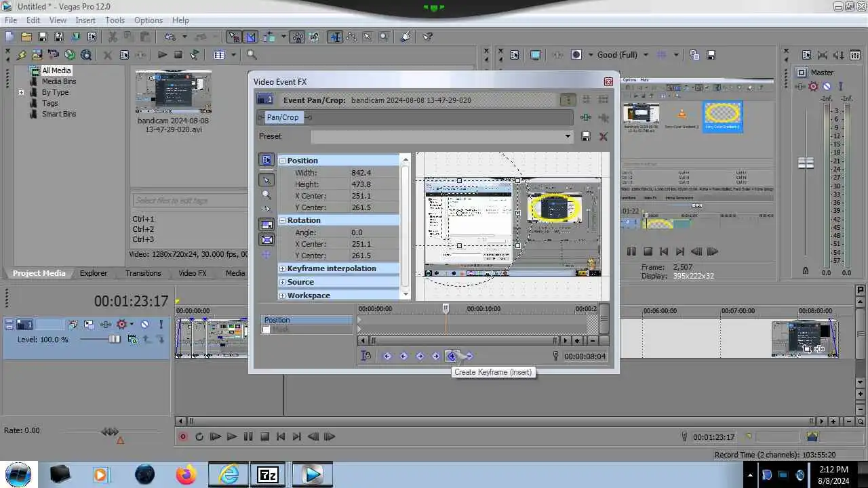Expand the Source property group
Image resolution: width=868 pixels, height=488 pixels.
[283, 282]
